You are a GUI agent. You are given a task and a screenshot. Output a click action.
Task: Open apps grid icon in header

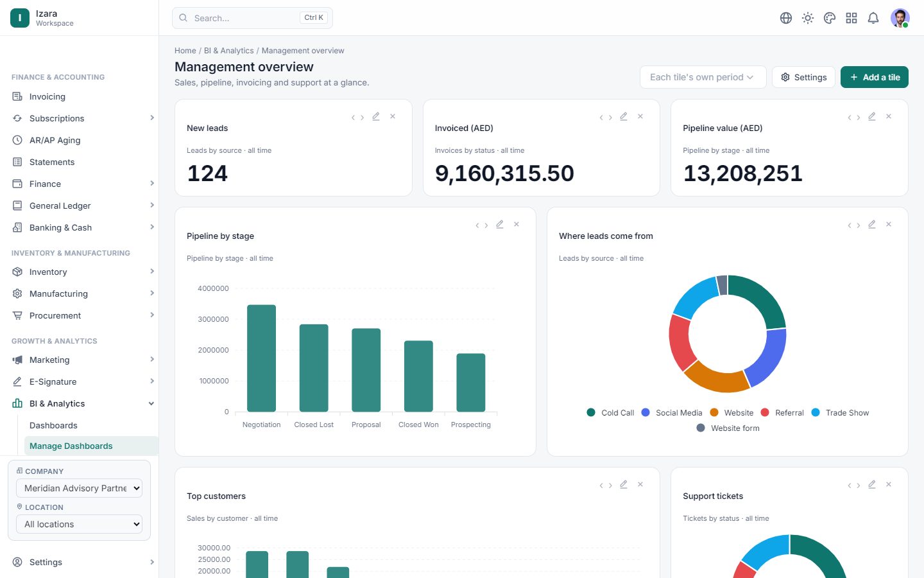[851, 18]
